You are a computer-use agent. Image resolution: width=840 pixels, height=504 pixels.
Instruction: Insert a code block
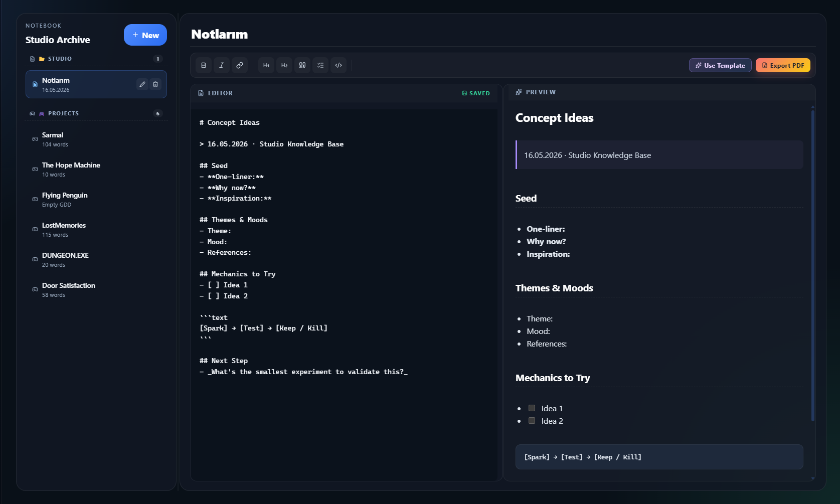click(x=339, y=65)
